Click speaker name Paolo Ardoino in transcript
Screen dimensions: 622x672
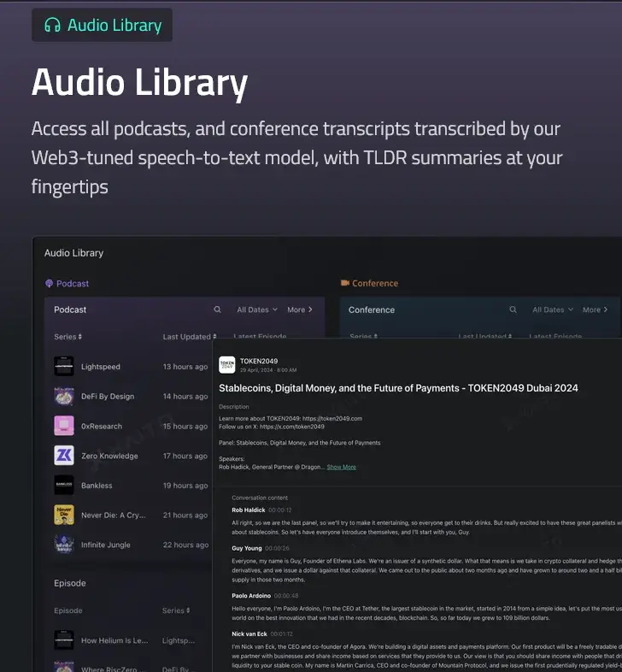coord(251,596)
